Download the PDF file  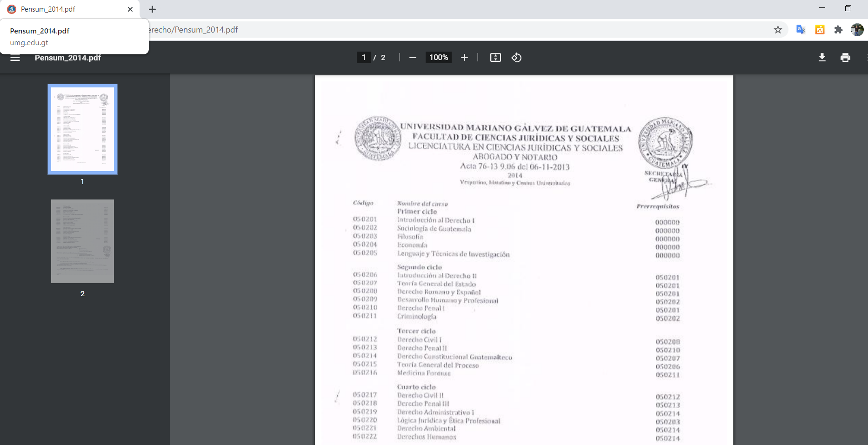[x=822, y=58]
